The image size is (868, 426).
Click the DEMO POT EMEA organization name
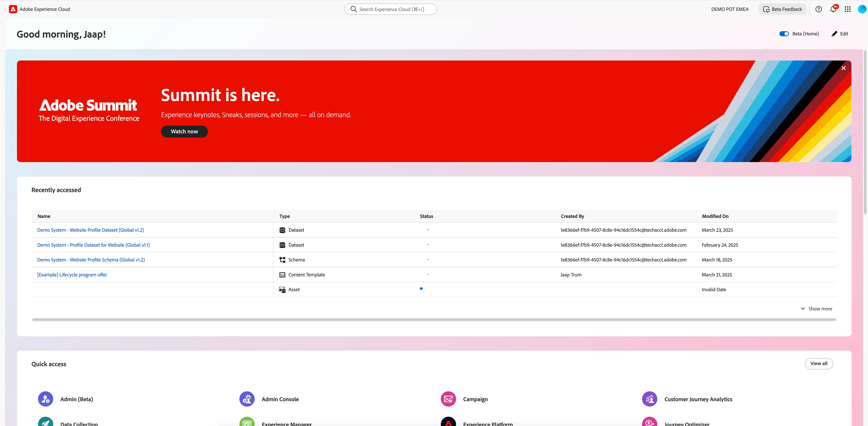730,9
